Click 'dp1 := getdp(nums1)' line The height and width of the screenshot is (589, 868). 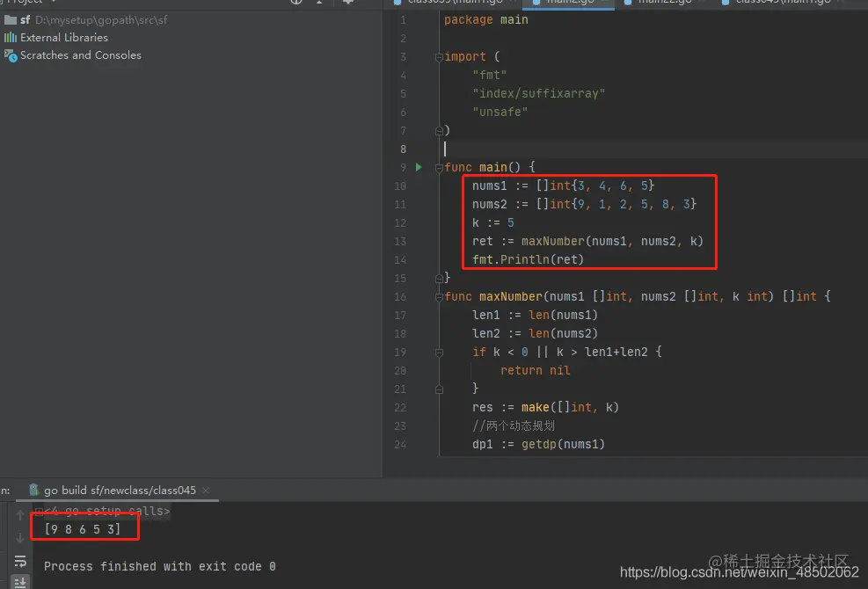538,445
